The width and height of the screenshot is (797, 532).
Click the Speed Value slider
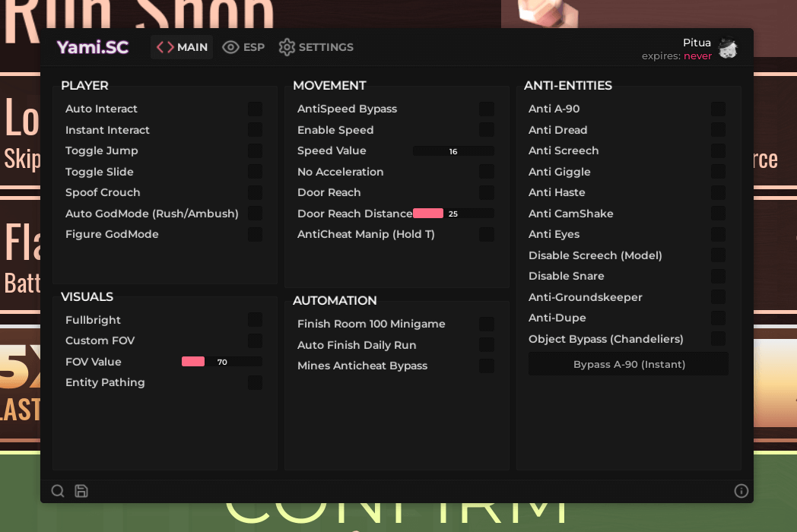point(453,151)
